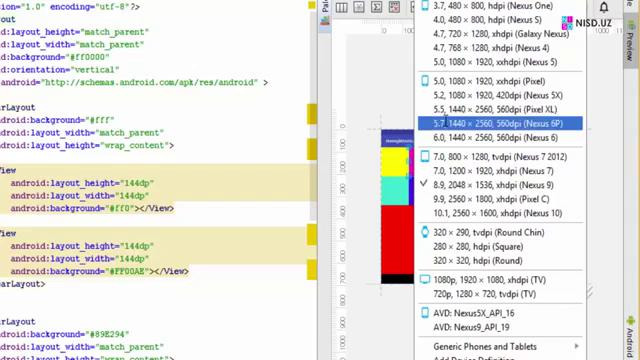The height and width of the screenshot is (360, 640).
Task: Click the red background area in preview
Action: pos(398,240)
